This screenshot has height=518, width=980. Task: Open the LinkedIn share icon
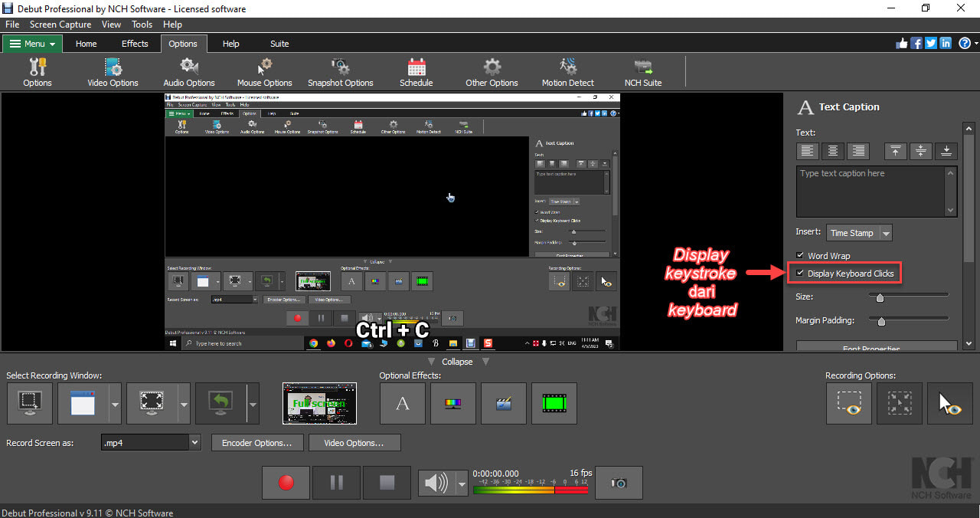tap(946, 43)
